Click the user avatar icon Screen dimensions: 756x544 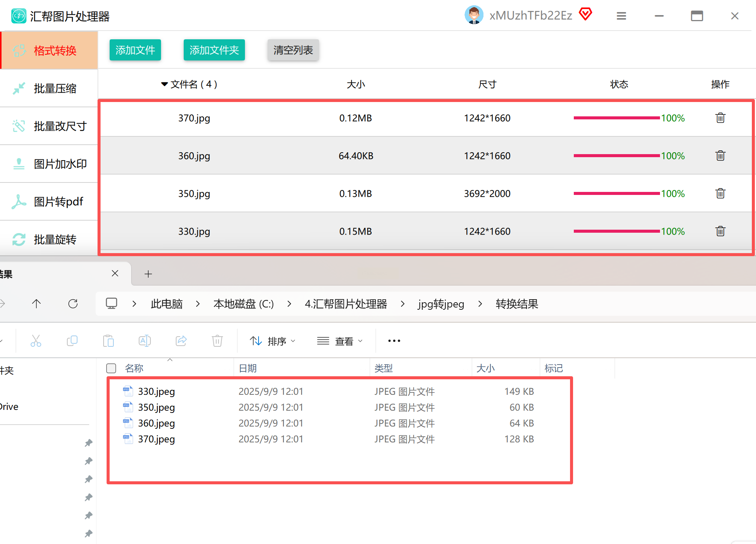474,15
